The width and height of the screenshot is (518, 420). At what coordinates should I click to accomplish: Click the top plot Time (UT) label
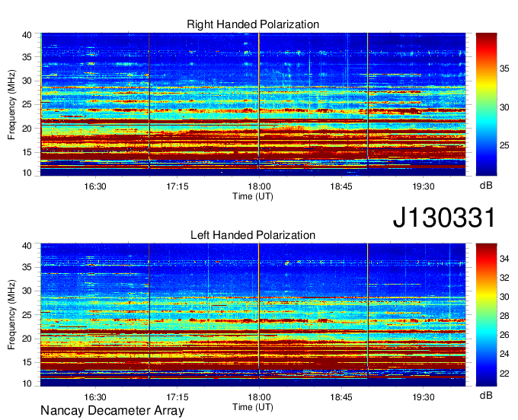[253, 196]
